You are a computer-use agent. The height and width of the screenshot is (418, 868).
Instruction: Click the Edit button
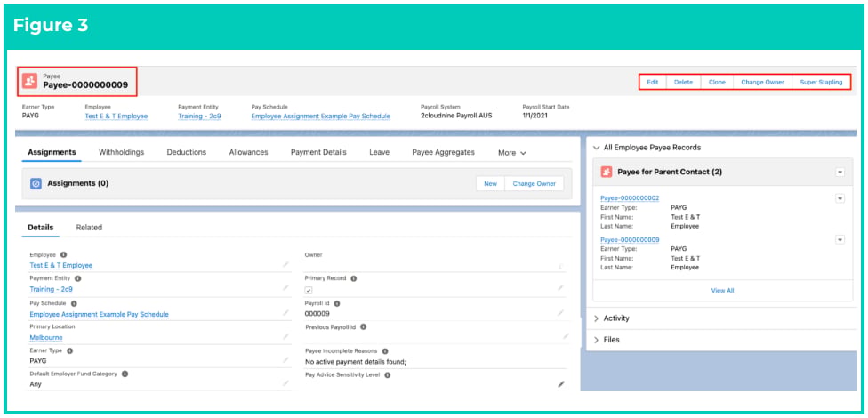click(653, 82)
